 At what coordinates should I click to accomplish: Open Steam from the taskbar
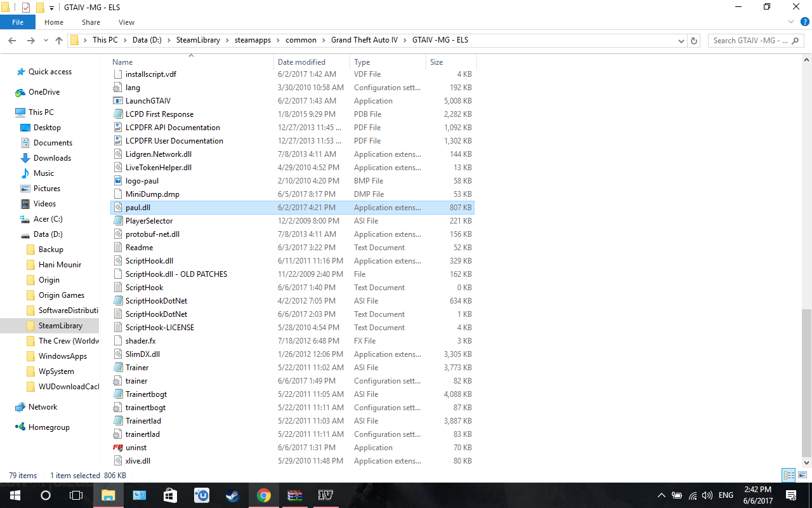[233, 495]
